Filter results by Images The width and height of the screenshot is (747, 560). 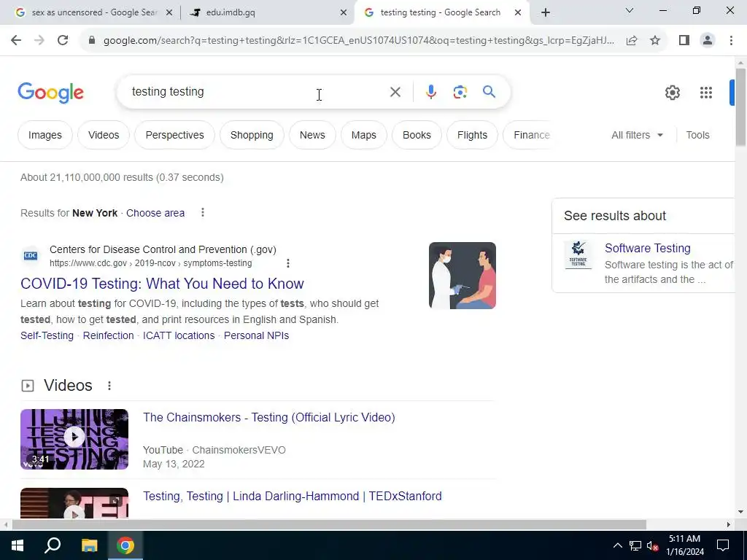44,135
